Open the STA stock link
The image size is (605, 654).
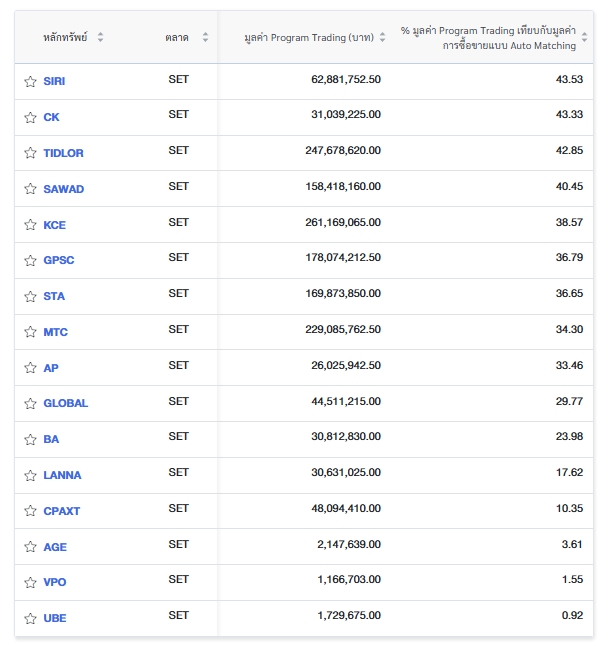tap(54, 297)
